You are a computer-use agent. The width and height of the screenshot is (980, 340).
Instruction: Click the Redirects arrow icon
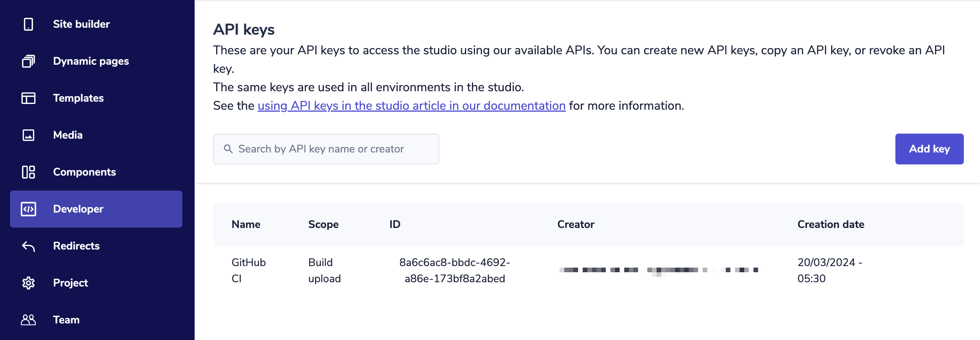[28, 246]
